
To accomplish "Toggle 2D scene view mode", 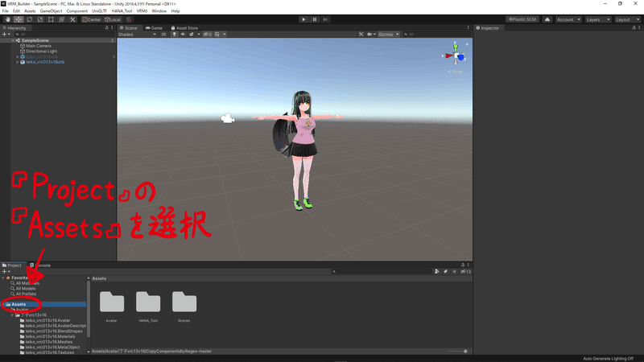I will click(163, 35).
